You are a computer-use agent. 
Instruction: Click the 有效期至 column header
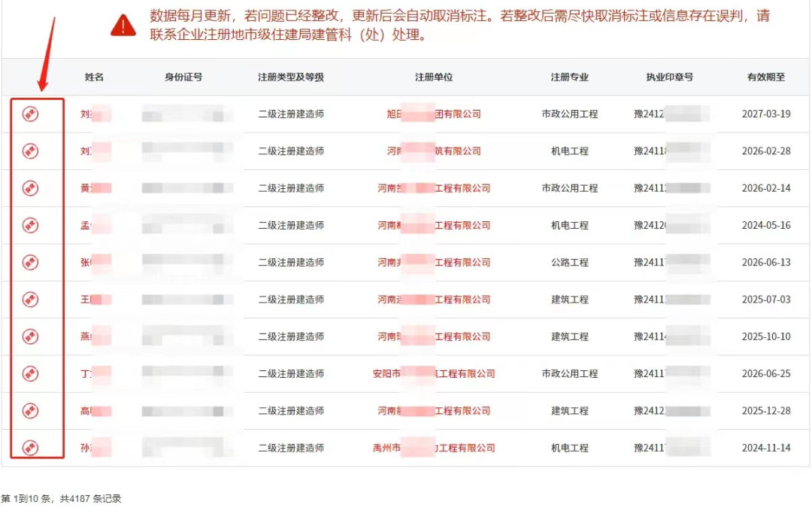coord(767,77)
